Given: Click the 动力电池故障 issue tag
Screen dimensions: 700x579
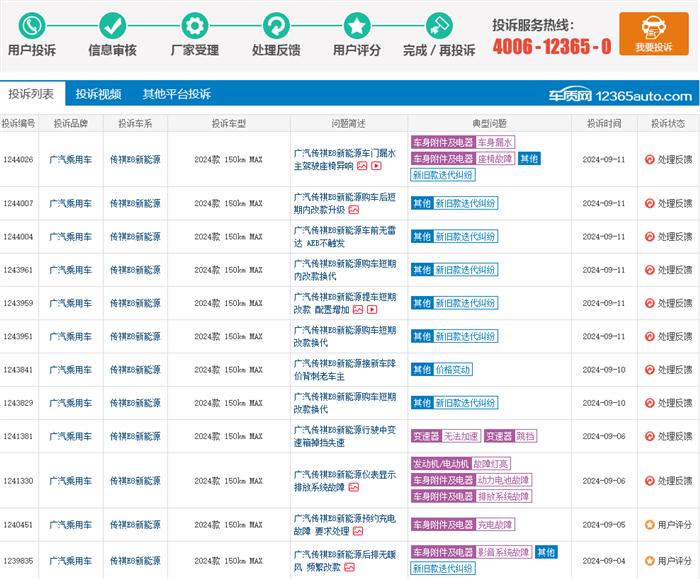Looking at the screenshot, I should point(504,480).
